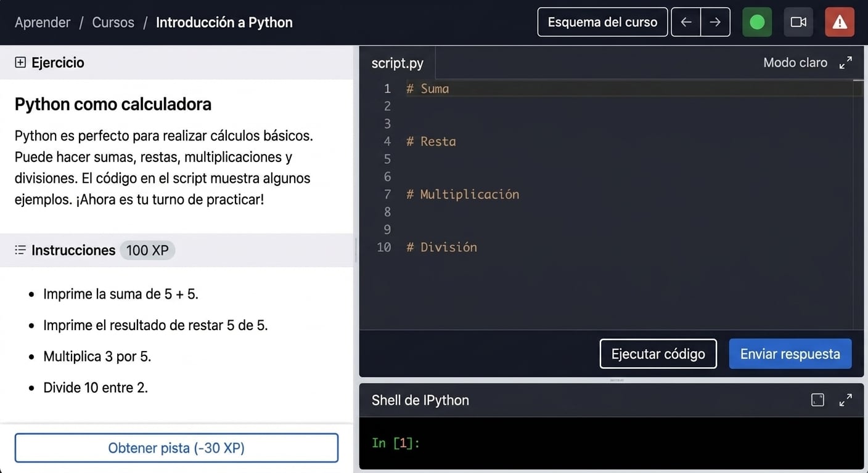Click instruction Multiplica 3 por 5.
Viewport: 868px width, 473px height.
(97, 357)
